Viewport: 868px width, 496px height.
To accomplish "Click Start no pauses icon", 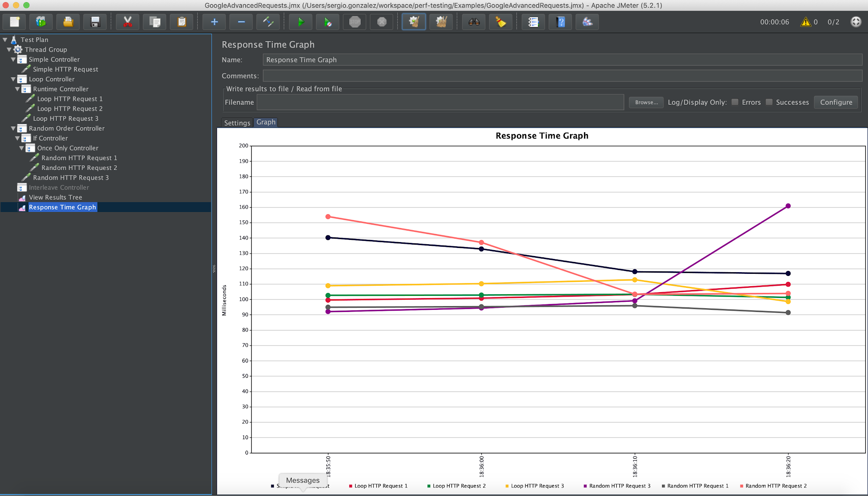I will [x=328, y=22].
